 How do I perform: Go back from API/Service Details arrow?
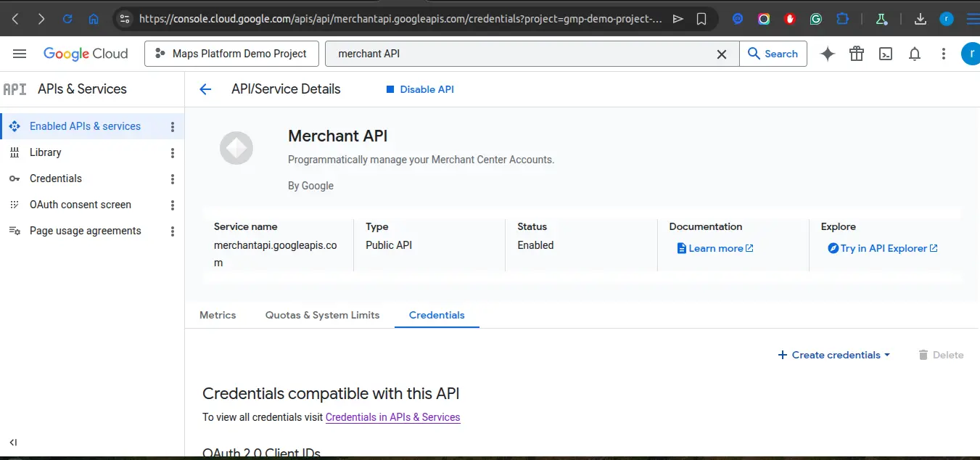pos(205,89)
